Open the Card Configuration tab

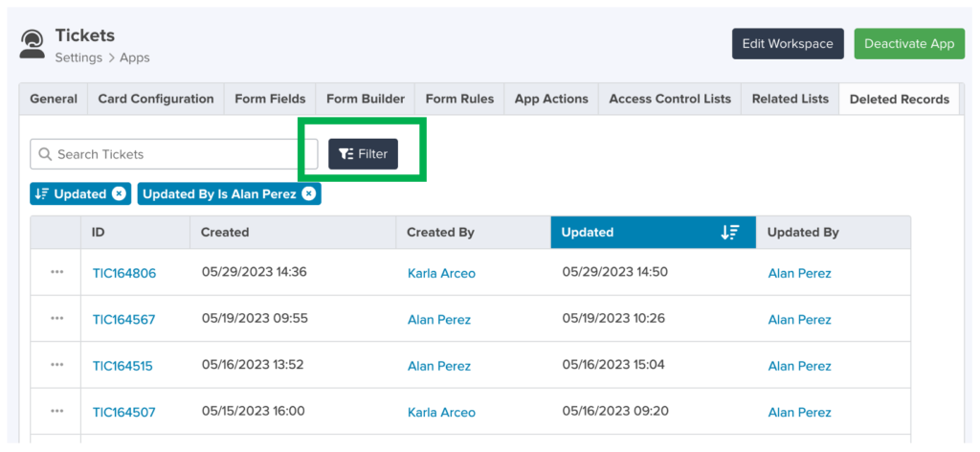click(x=156, y=99)
